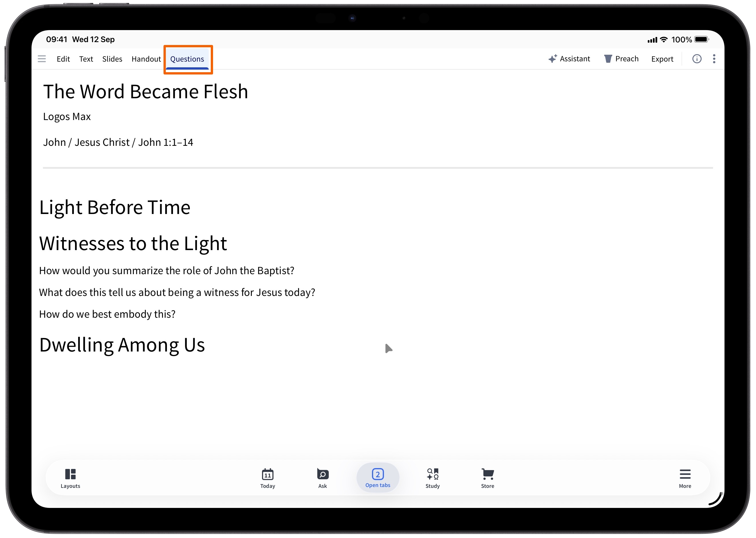Go to Today in bottom bar
Screen dimensions: 756x538
pos(267,479)
